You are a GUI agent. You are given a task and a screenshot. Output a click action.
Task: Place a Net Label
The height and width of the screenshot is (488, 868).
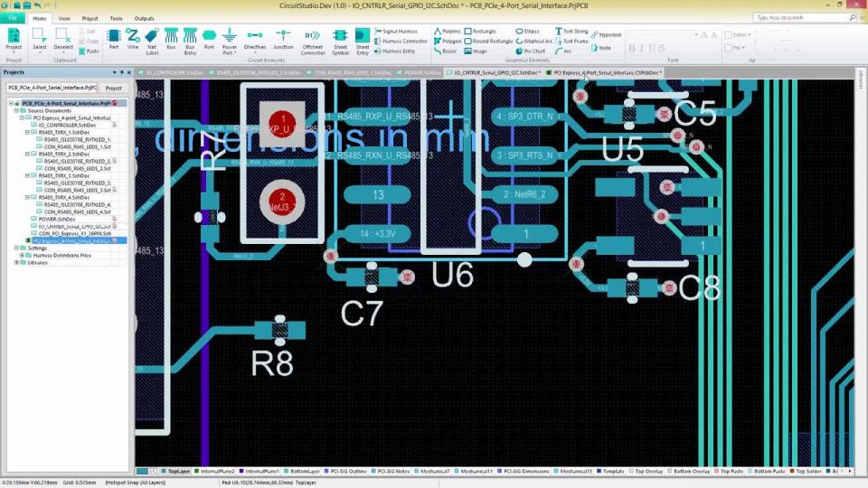pyautogui.click(x=152, y=42)
